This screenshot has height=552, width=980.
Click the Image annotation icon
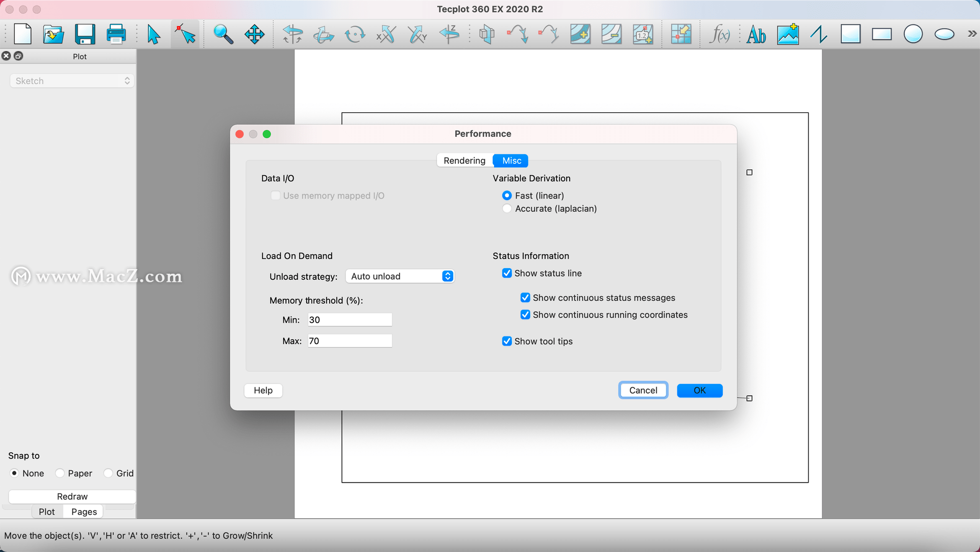point(788,34)
